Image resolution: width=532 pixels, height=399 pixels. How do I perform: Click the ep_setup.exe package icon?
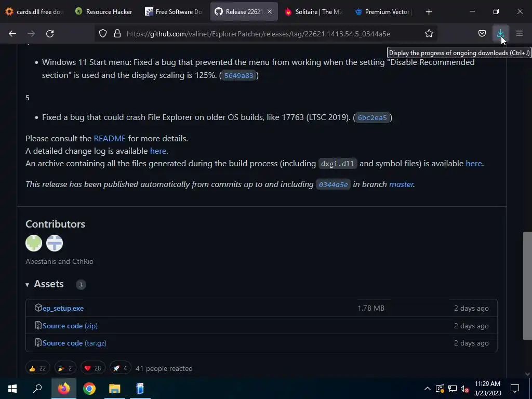[x=38, y=308]
